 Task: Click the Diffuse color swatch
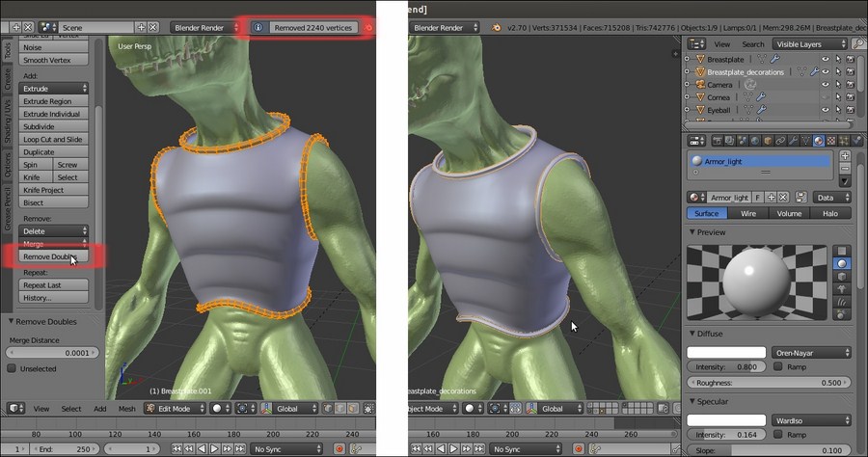726,353
